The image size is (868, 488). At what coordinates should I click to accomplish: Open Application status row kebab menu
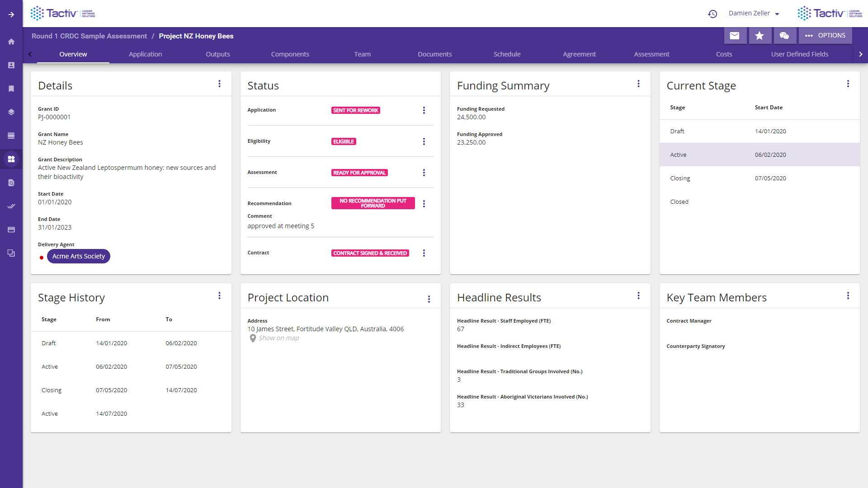424,110
